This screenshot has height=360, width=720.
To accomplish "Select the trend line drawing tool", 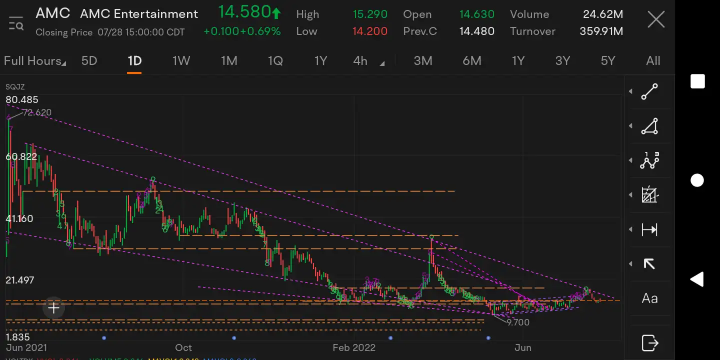I will point(649,92).
